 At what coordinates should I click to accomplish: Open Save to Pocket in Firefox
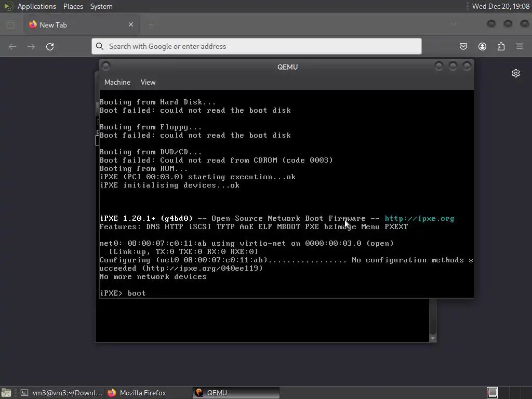coord(463,46)
